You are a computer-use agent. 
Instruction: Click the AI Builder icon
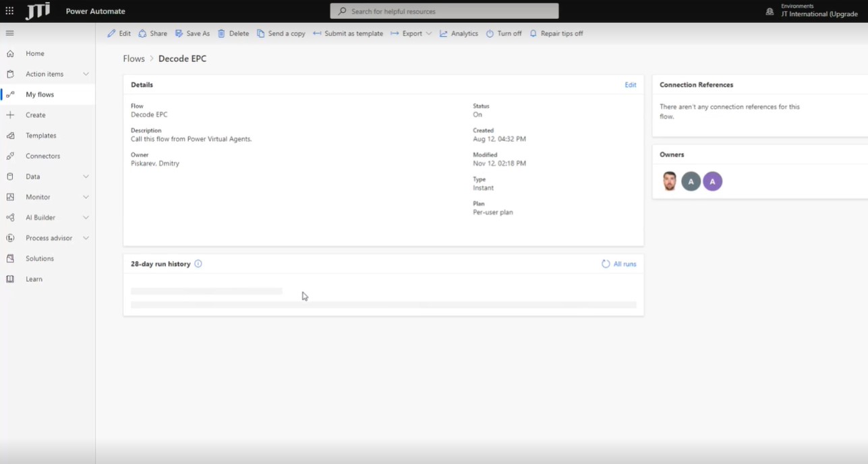click(10, 217)
